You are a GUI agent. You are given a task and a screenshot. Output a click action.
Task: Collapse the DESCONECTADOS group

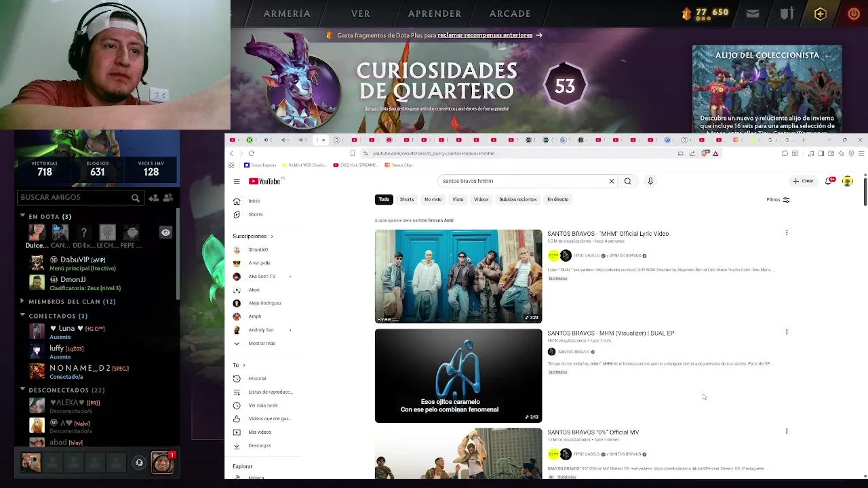22,390
